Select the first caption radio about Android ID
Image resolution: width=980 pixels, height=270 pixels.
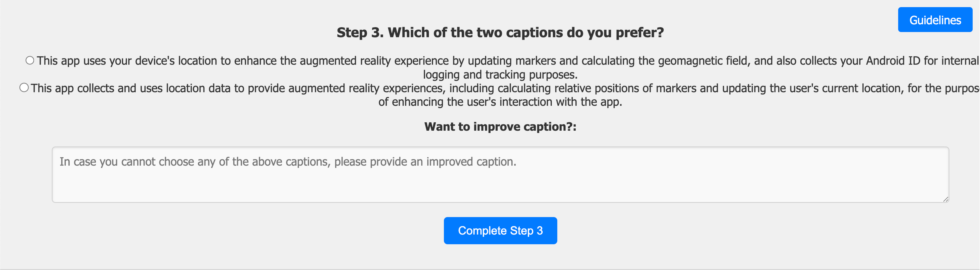pos(30,60)
